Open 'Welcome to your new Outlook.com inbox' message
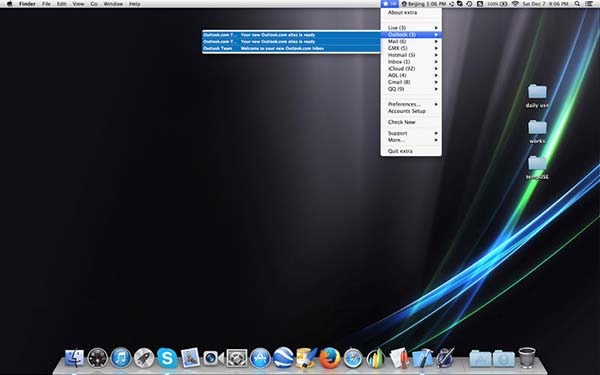 click(x=291, y=49)
